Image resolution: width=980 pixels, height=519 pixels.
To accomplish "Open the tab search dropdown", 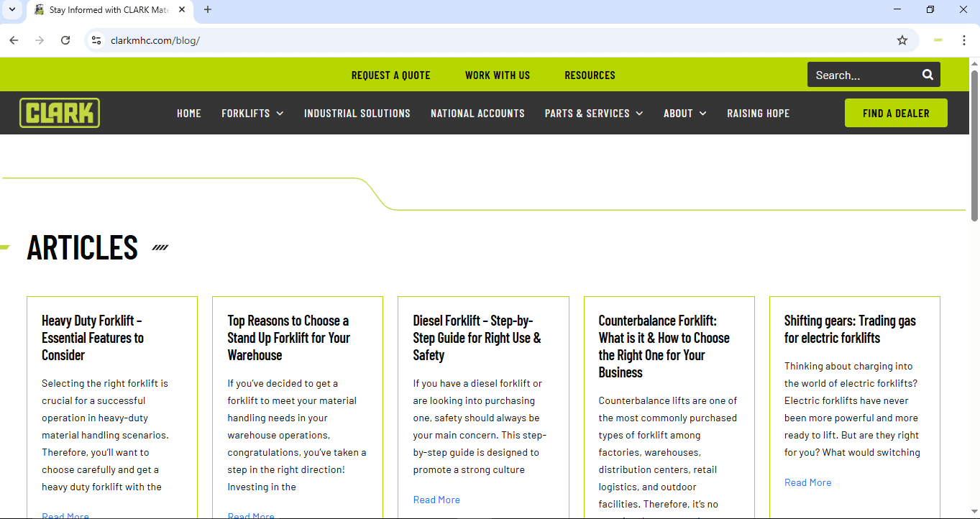I will coord(12,10).
